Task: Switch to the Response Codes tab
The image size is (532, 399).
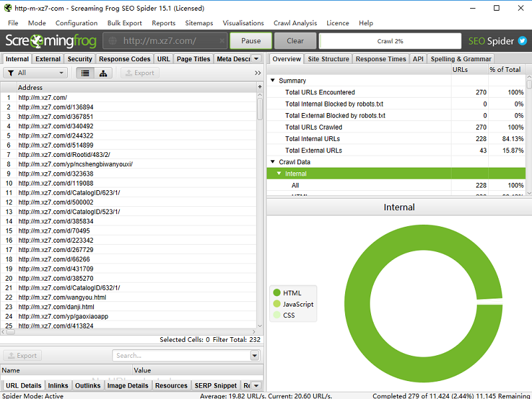Action: point(124,59)
